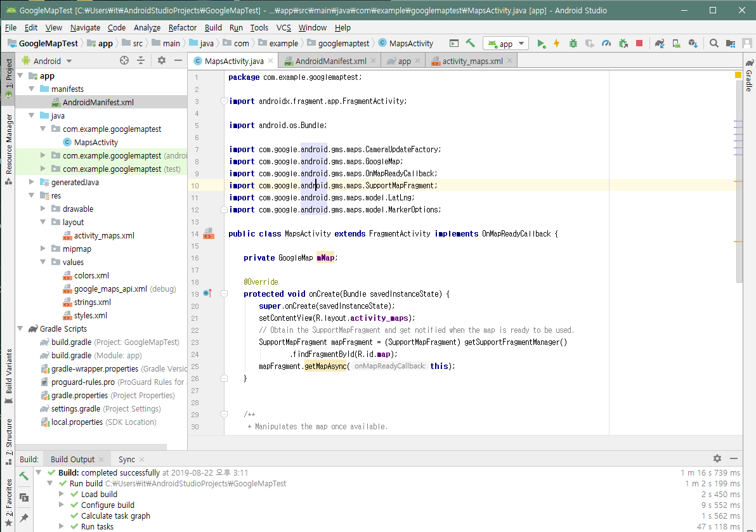Toggle the Z: Structure tool window
The height and width of the screenshot is (532, 756).
pyautogui.click(x=9, y=441)
